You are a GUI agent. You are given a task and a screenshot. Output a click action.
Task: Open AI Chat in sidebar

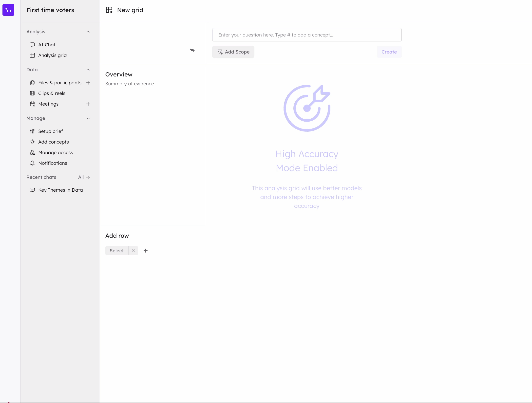pos(47,45)
